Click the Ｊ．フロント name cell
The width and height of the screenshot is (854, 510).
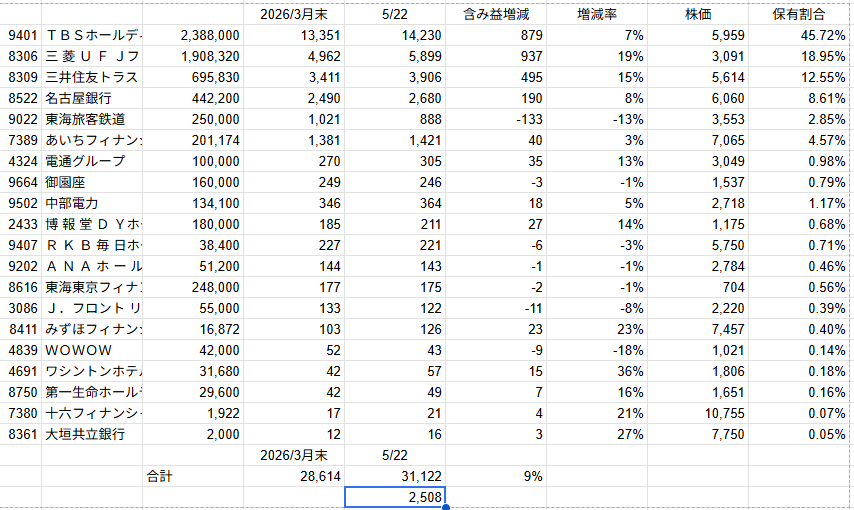(92, 308)
